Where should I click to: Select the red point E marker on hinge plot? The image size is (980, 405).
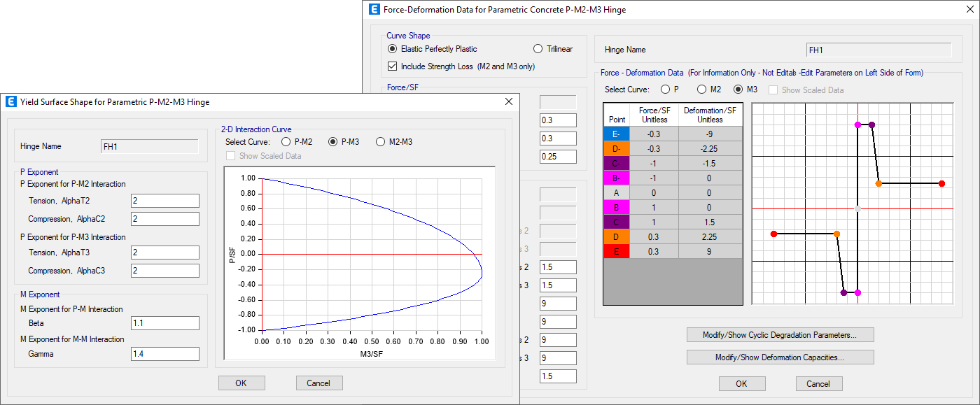tap(942, 184)
